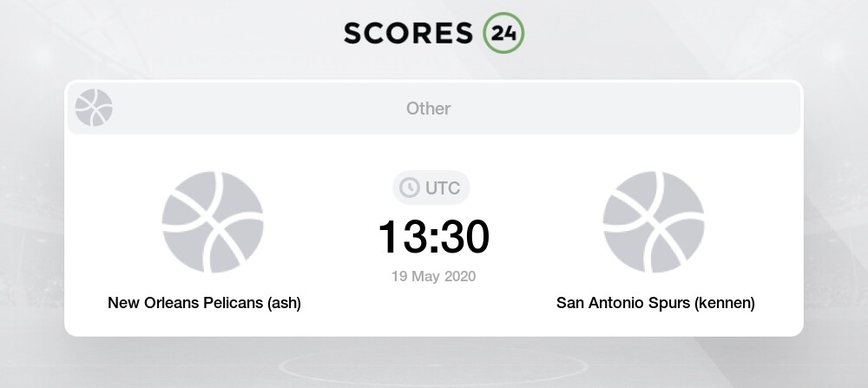Screen dimensions: 868x388
Task: Click the 13:30 match start time
Action: (433, 237)
